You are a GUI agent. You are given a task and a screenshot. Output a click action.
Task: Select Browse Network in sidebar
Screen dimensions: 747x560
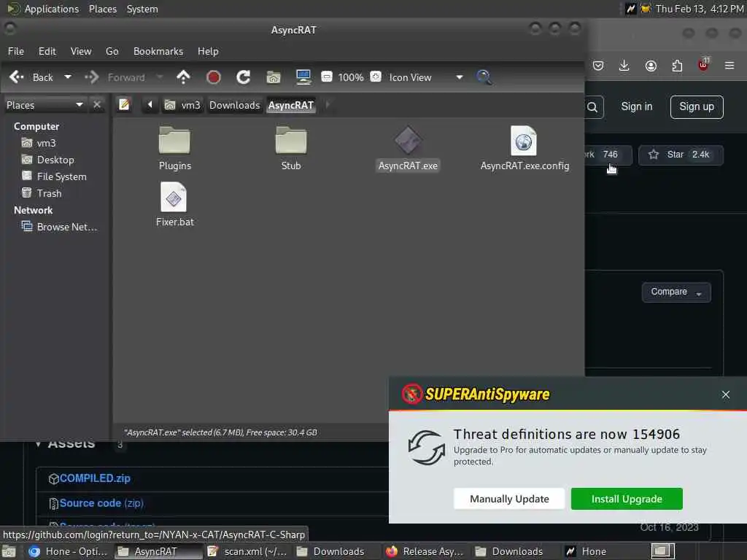[66, 227]
